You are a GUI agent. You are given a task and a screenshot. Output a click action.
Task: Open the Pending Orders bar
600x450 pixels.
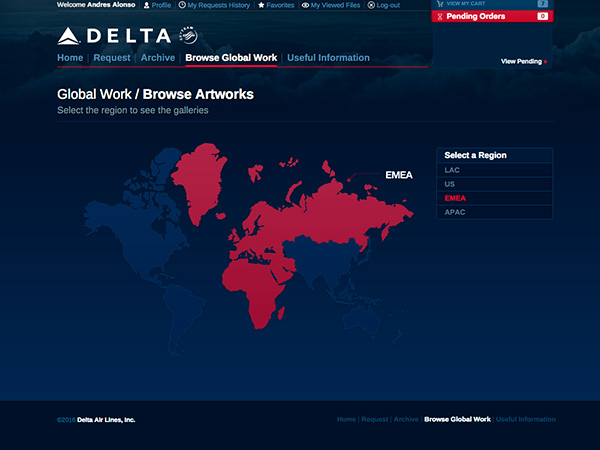(x=492, y=16)
